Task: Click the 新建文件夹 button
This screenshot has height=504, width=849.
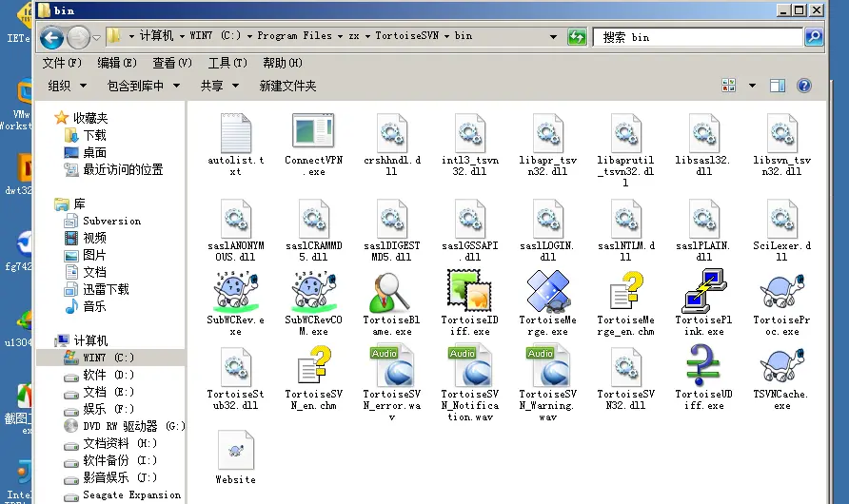Action: (x=287, y=86)
